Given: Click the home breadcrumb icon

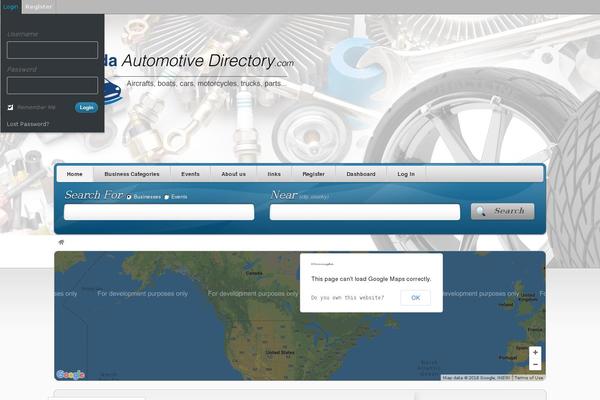Looking at the screenshot, I should tap(61, 242).
